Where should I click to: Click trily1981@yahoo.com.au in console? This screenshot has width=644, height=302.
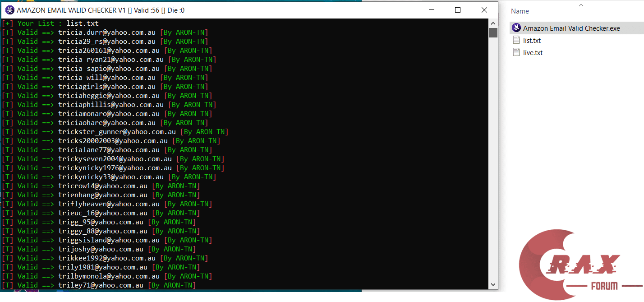pos(103,267)
